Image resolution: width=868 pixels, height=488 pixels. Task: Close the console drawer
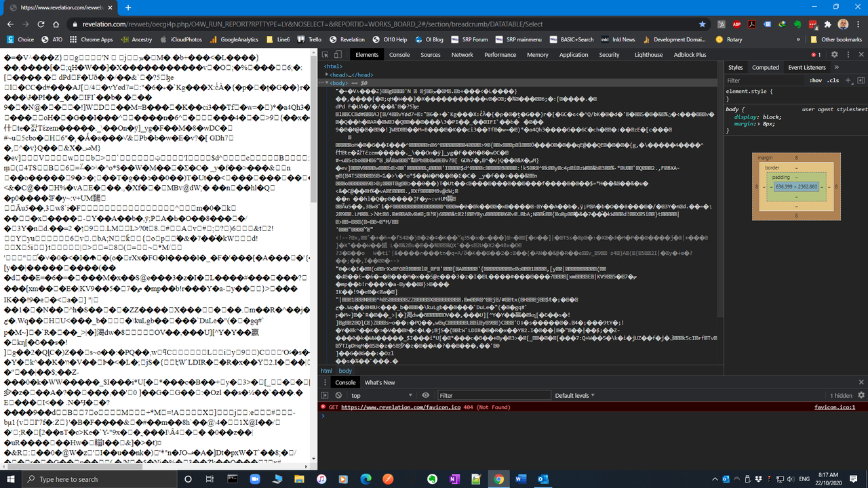click(861, 382)
